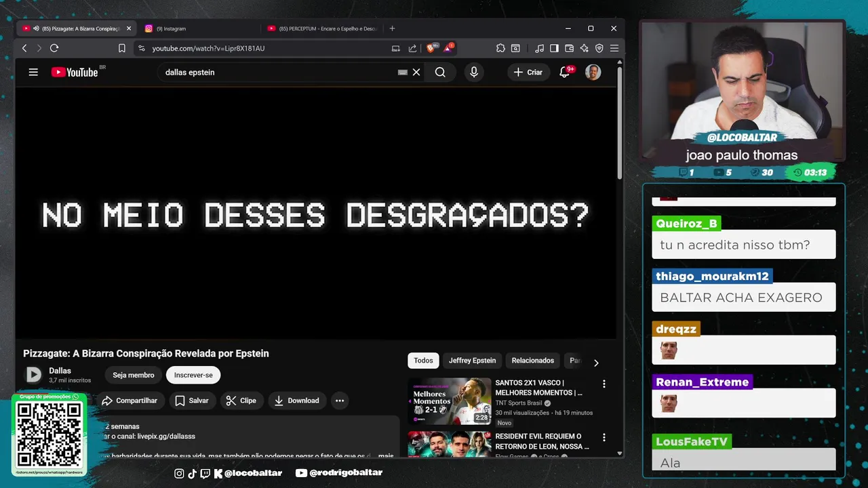Save the video with Salvar
This screenshot has height=488, width=868.
pos(191,401)
